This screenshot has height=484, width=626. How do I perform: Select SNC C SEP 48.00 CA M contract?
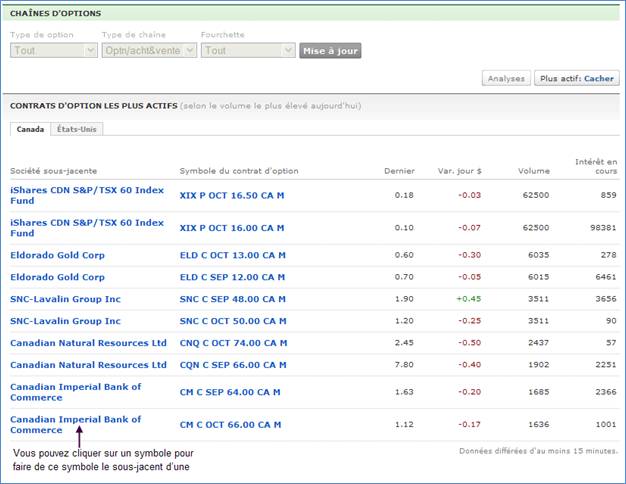coord(232,299)
